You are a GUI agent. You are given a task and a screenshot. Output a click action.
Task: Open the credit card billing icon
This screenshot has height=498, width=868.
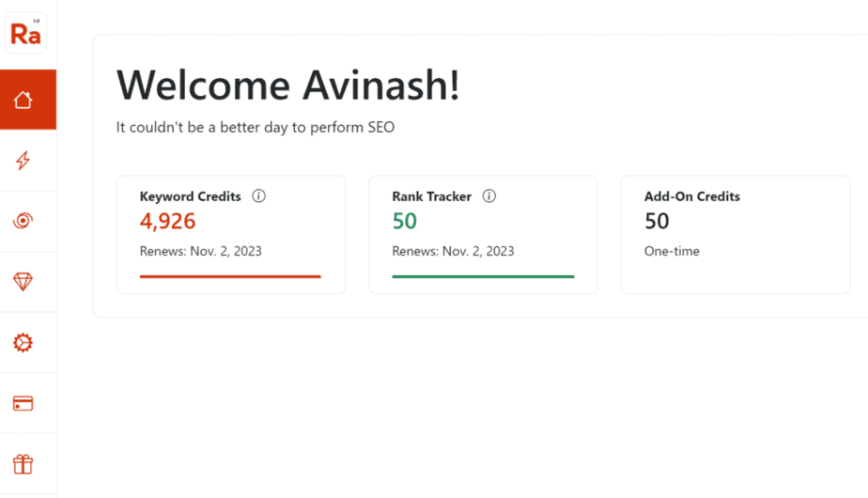click(23, 403)
